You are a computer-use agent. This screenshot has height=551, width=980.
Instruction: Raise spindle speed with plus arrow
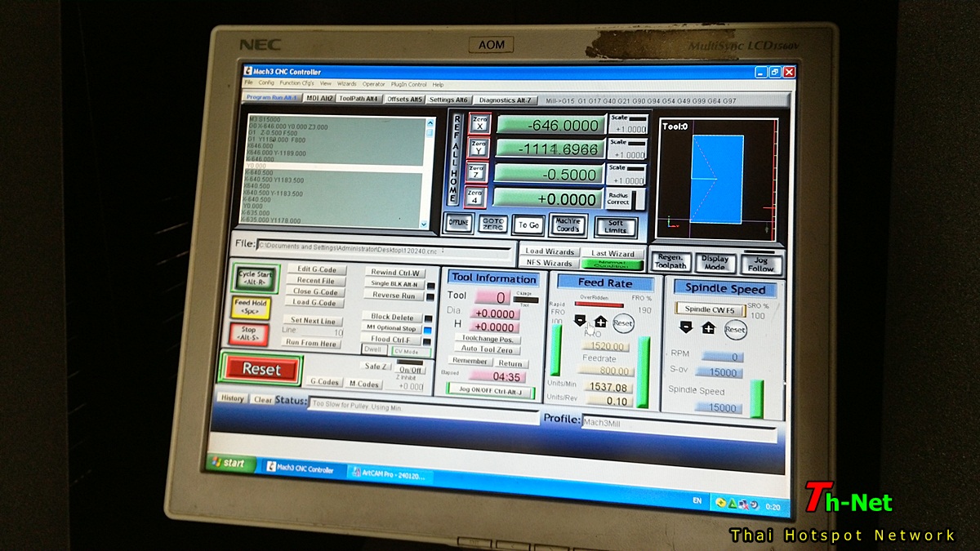(x=709, y=327)
